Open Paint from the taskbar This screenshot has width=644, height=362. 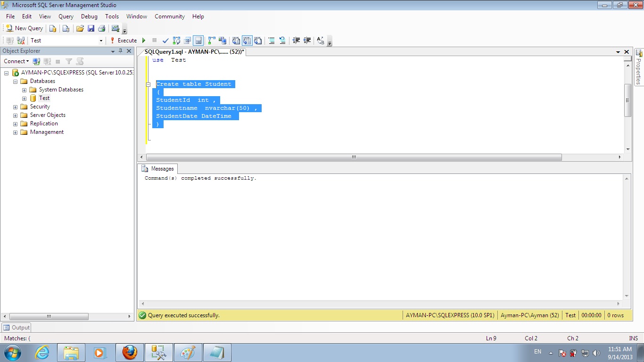click(188, 353)
